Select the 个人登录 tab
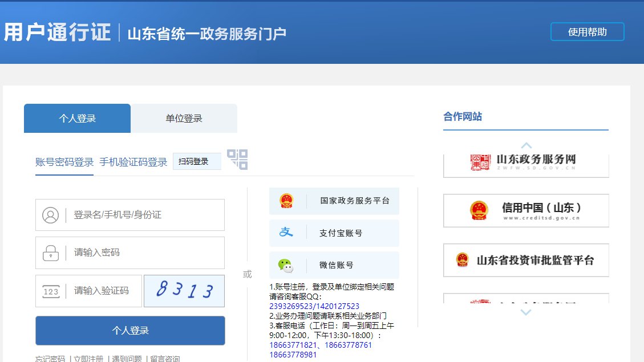This screenshot has width=644, height=362. (77, 119)
